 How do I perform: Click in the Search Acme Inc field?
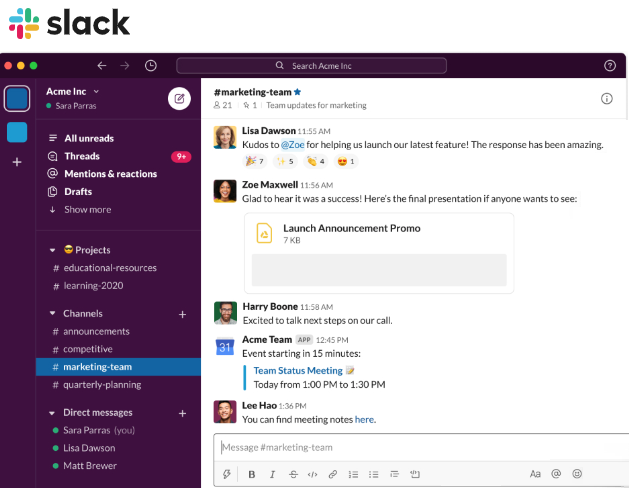click(311, 65)
